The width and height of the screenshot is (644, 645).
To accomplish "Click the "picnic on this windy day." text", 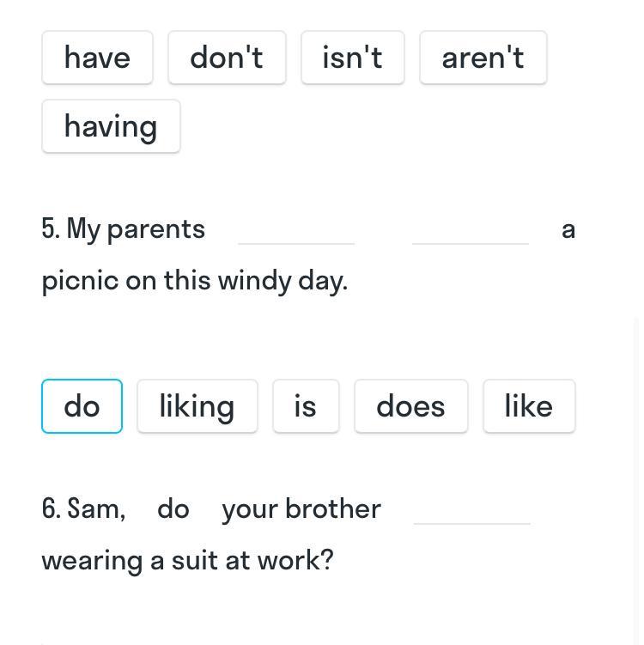I will (195, 280).
